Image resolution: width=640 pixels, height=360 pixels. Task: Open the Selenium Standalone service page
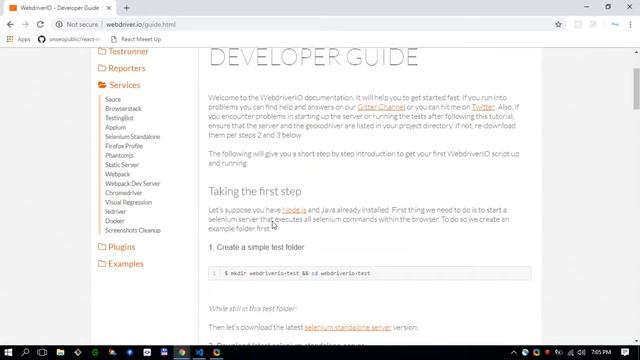[x=133, y=137]
